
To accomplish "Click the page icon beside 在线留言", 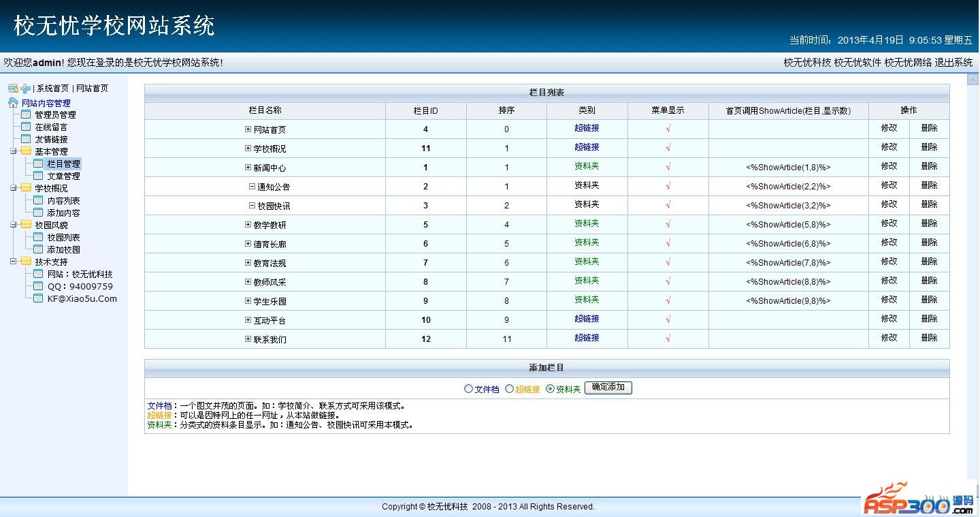I will coord(27,127).
